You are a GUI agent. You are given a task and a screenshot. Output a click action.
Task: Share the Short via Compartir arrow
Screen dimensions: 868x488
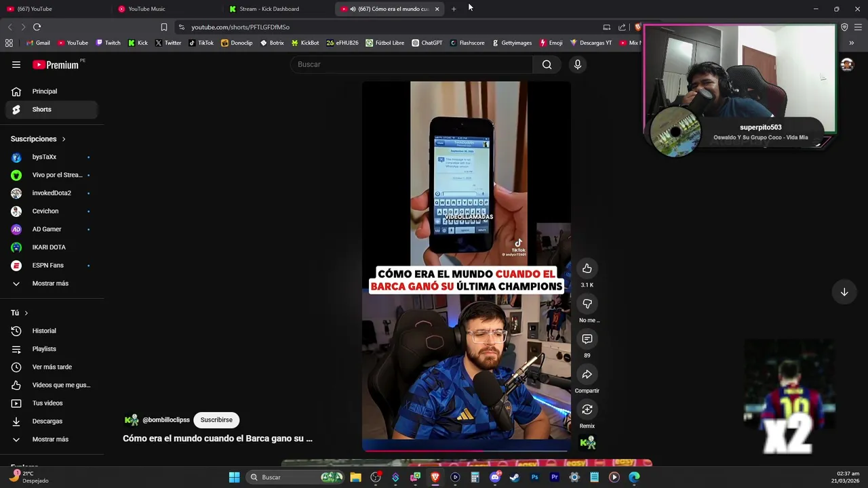pyautogui.click(x=587, y=374)
